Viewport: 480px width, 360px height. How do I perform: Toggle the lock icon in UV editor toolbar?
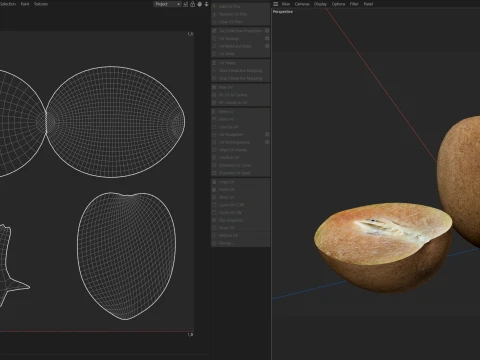[x=192, y=4]
